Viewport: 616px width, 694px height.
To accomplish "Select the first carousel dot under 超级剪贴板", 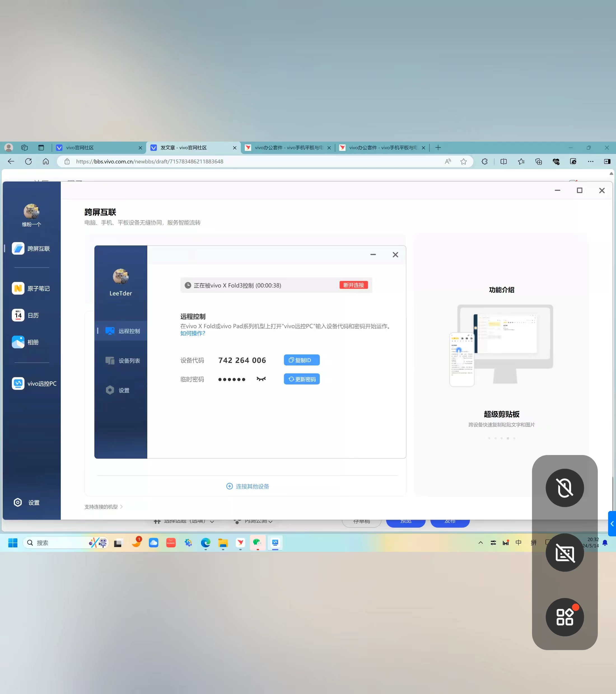I will 489,438.
